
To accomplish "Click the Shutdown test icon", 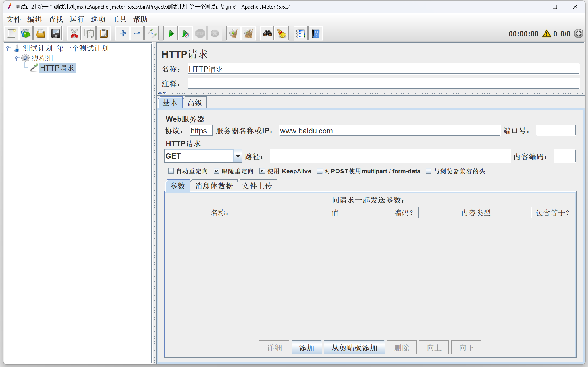I will [x=215, y=34].
